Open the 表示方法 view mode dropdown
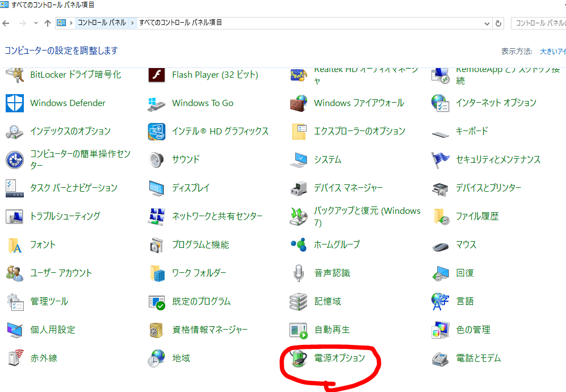 click(x=552, y=52)
